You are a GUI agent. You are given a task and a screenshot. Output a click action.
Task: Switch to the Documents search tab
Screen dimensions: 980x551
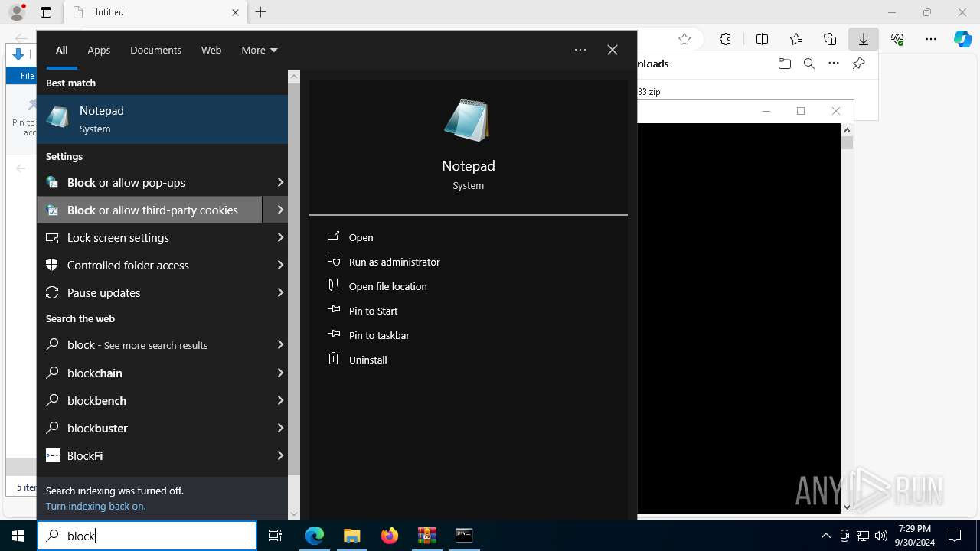coord(155,50)
